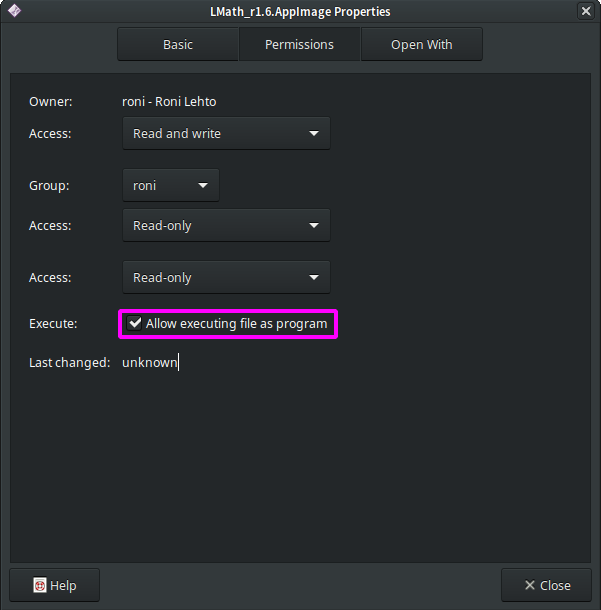Open owner Access 'Read and write' dropdown
This screenshot has height=610, width=601.
pos(226,133)
